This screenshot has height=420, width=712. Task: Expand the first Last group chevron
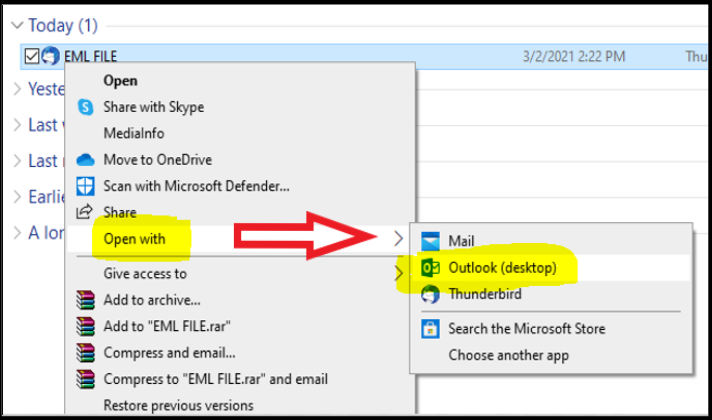tap(17, 124)
